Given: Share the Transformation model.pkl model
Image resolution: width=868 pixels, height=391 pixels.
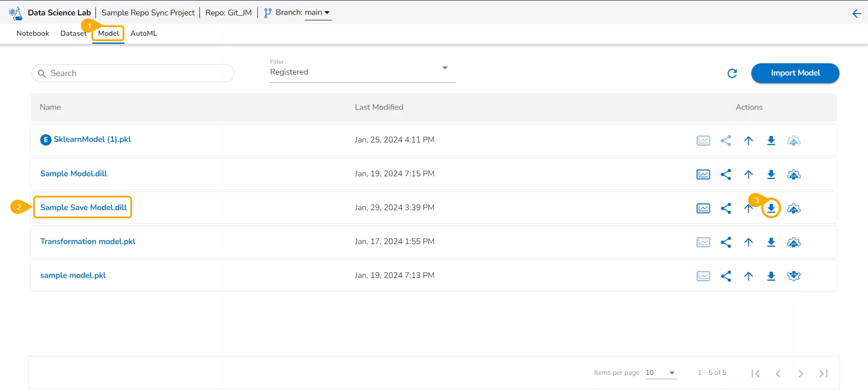Looking at the screenshot, I should (x=726, y=242).
